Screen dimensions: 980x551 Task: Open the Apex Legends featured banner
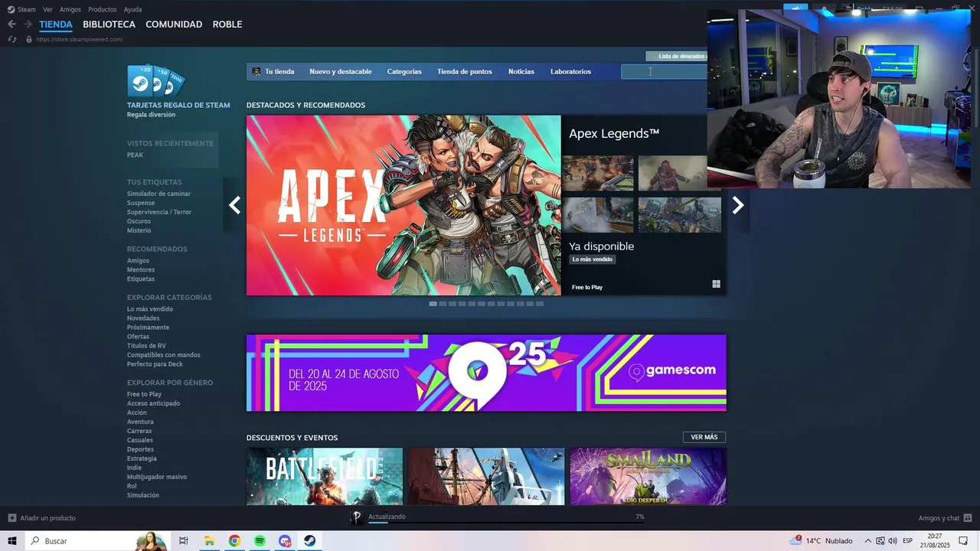coord(403,205)
